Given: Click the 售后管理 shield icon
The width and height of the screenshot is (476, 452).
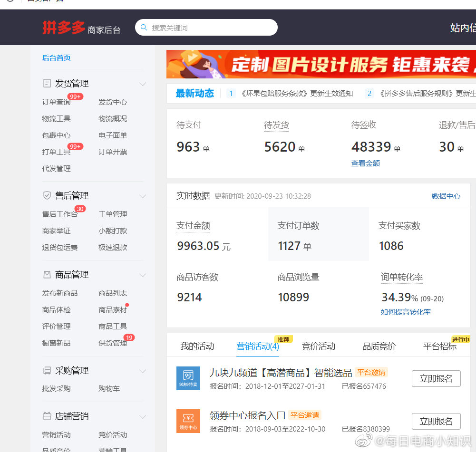Looking at the screenshot, I should (47, 195).
